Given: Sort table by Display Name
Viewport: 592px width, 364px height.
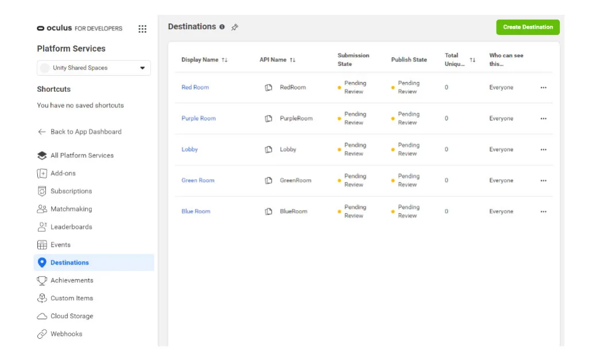Looking at the screenshot, I should pyautogui.click(x=225, y=60).
